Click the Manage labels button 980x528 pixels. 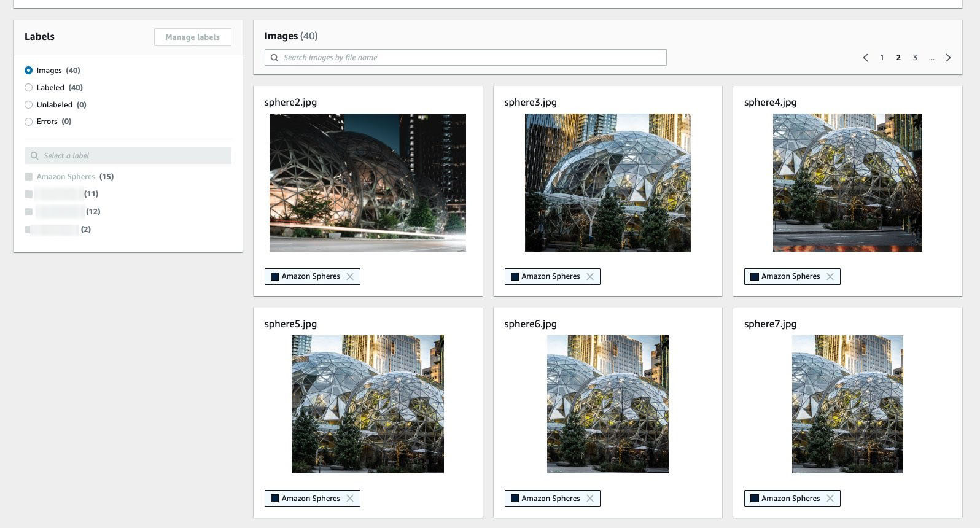[192, 37]
